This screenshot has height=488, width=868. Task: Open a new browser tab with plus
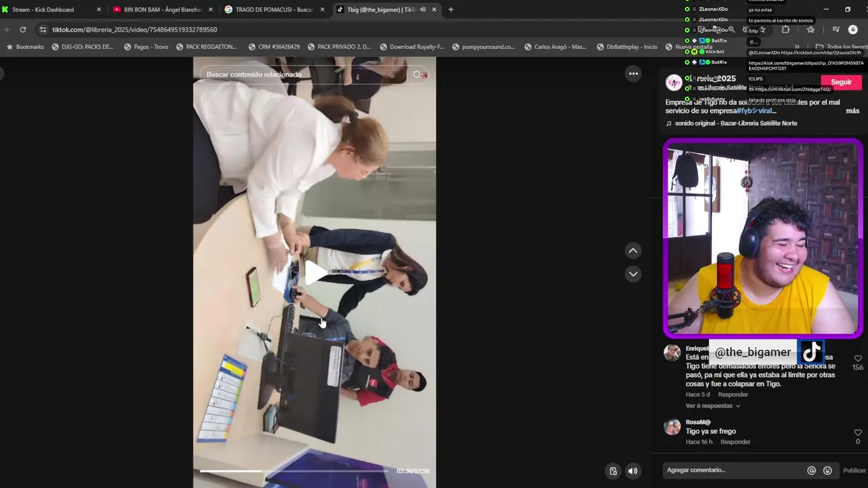coord(451,9)
